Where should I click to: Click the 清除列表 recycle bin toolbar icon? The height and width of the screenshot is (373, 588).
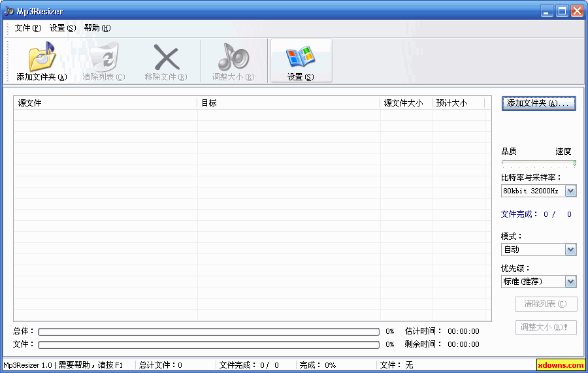click(x=104, y=57)
